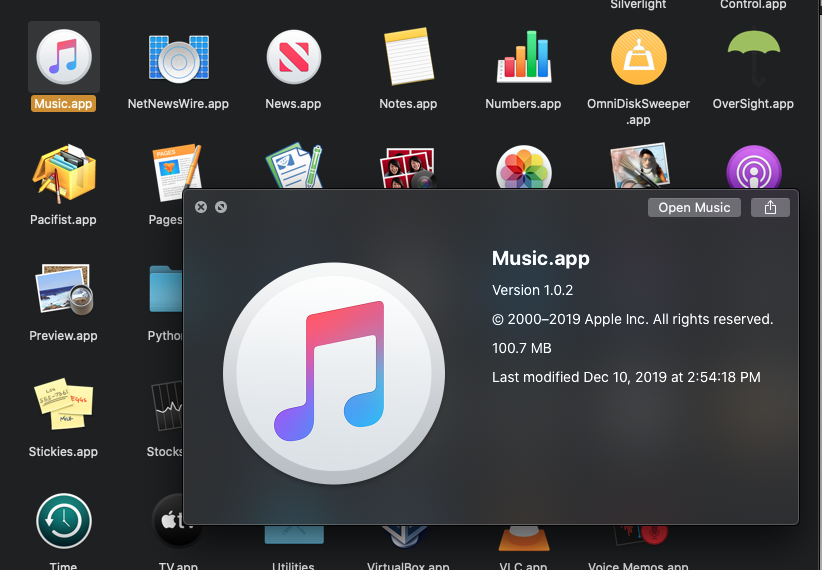822x570 pixels.
Task: Select the Stocks app icon
Action: (167, 406)
